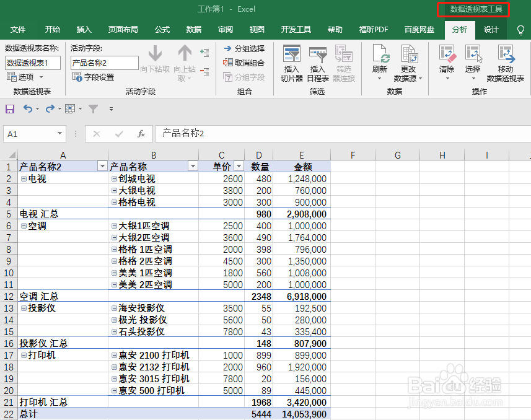Viewport: 531px width, 420px height.
Task: Open the Refresh (刷新) dropdown arrow
Action: pos(380,79)
